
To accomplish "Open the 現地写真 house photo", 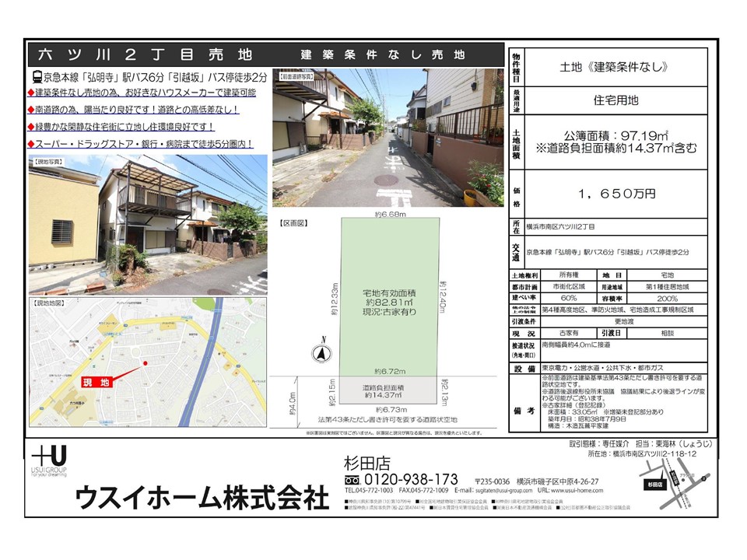I will (x=148, y=226).
